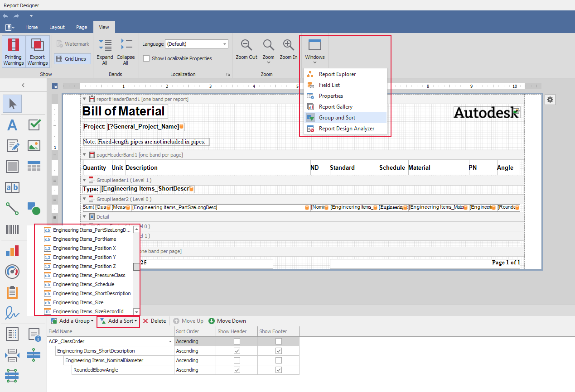This screenshot has width=575, height=392.
Task: Select the Picture Box control tool
Action: (34, 146)
